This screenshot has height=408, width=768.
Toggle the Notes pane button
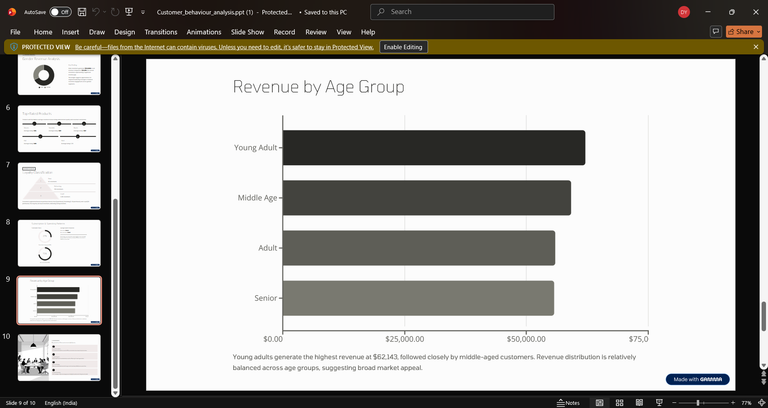click(x=568, y=403)
